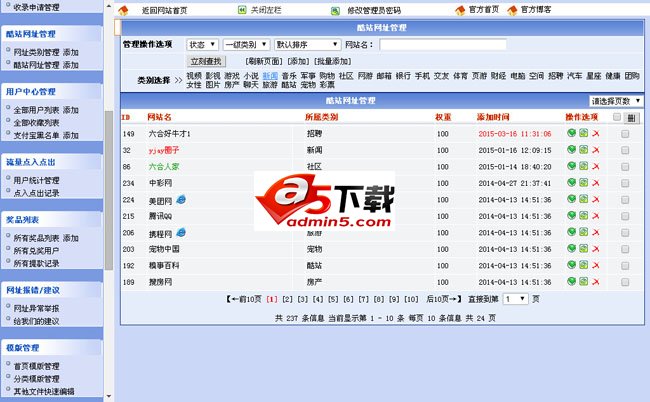Click the green check icon in row ID 149
The image size is (650, 402).
tap(572, 133)
